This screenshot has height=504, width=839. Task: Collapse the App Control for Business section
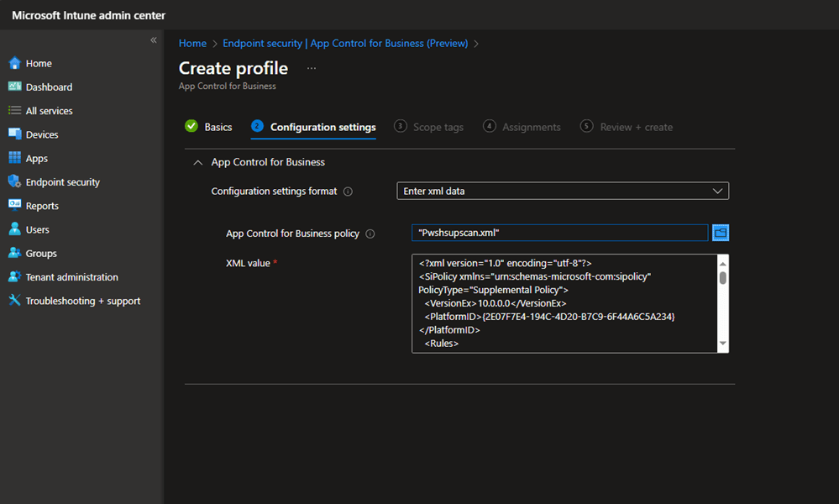pos(198,162)
